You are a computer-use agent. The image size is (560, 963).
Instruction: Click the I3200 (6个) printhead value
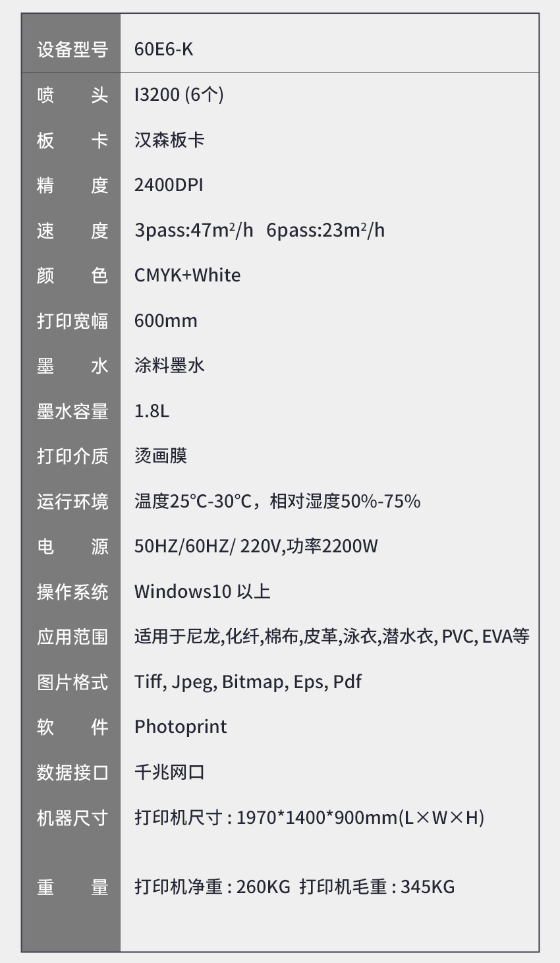click(x=179, y=95)
